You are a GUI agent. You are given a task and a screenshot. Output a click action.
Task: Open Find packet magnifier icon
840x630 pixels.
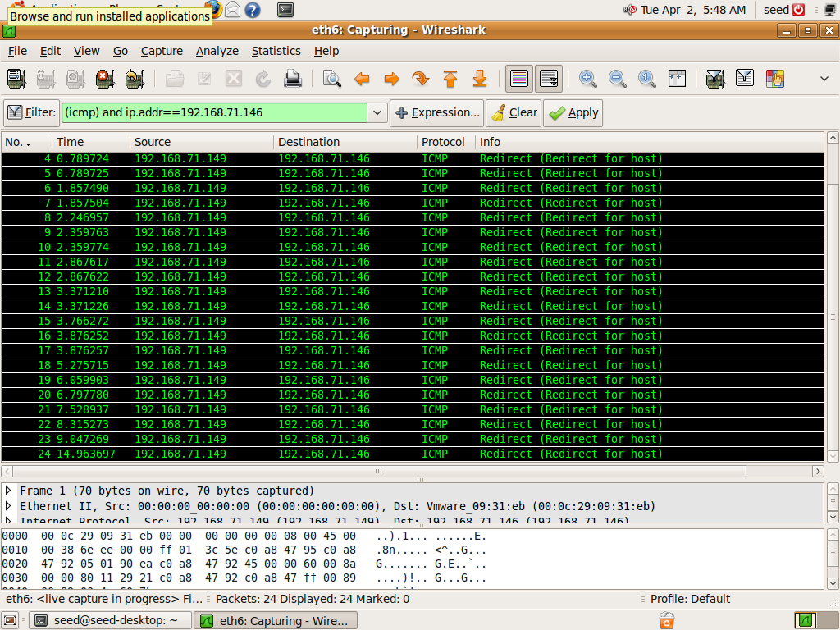332,79
